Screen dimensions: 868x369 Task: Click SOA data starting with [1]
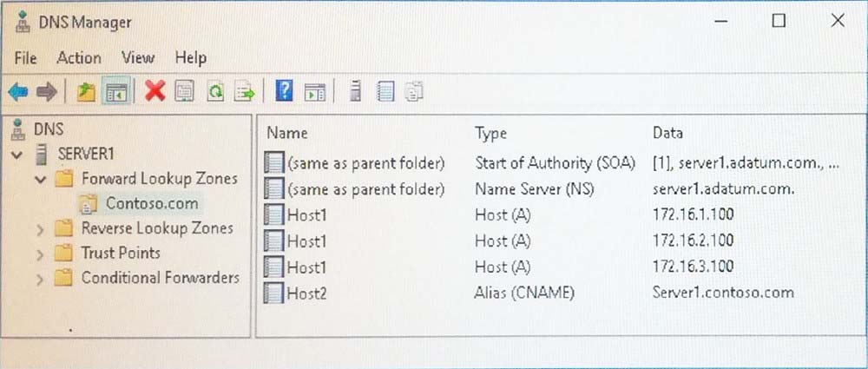coord(745,163)
